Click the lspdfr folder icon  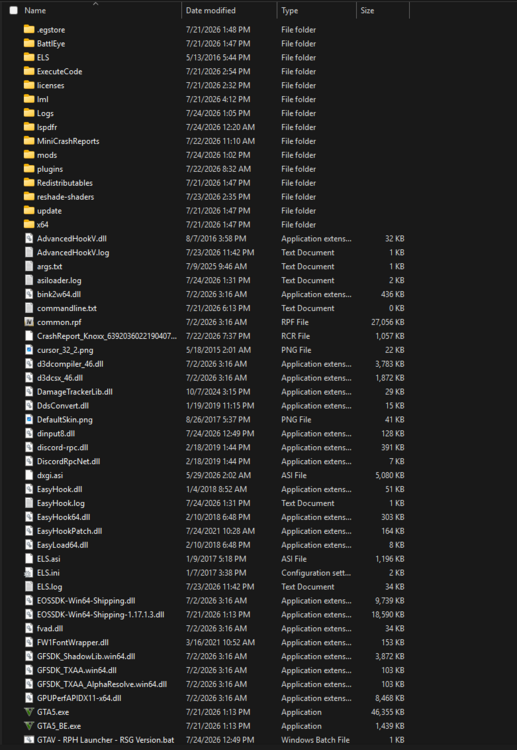point(29,127)
